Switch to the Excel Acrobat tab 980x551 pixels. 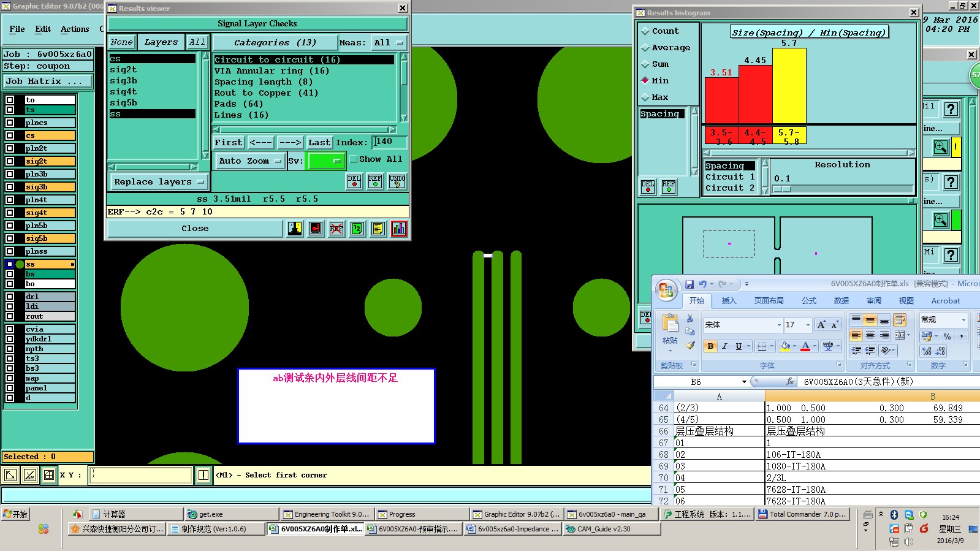click(946, 301)
